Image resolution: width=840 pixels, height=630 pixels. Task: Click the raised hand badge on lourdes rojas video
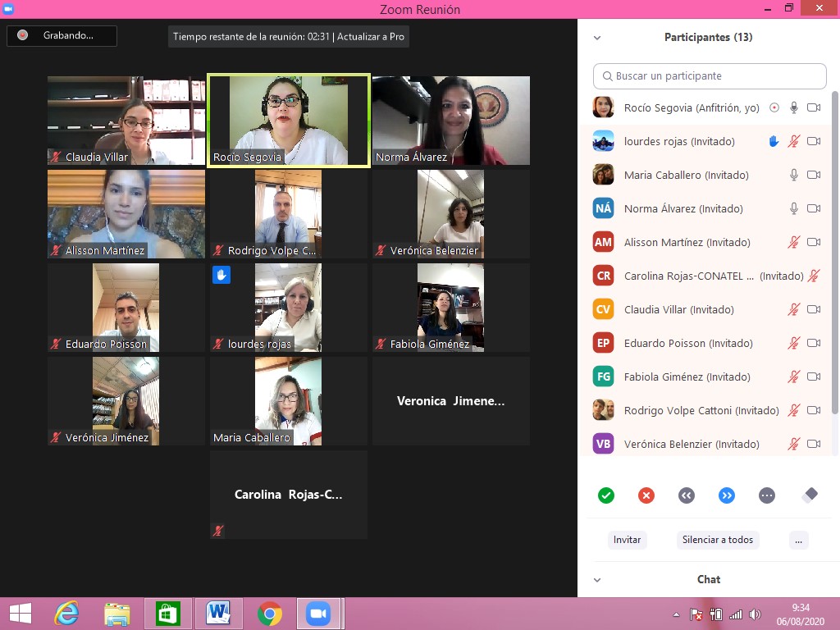tap(221, 275)
